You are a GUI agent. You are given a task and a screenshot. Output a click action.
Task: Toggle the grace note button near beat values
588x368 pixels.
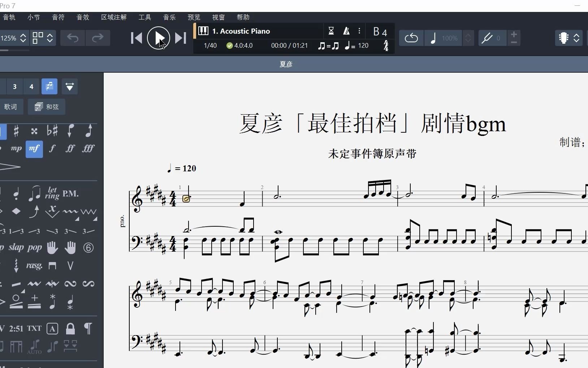(49, 86)
